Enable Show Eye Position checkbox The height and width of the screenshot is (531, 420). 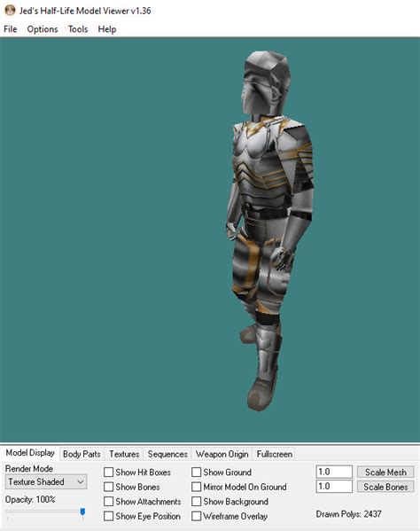108,516
